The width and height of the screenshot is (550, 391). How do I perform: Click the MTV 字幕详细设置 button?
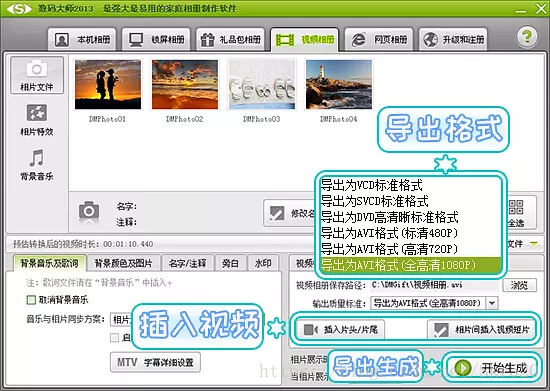coord(155,362)
